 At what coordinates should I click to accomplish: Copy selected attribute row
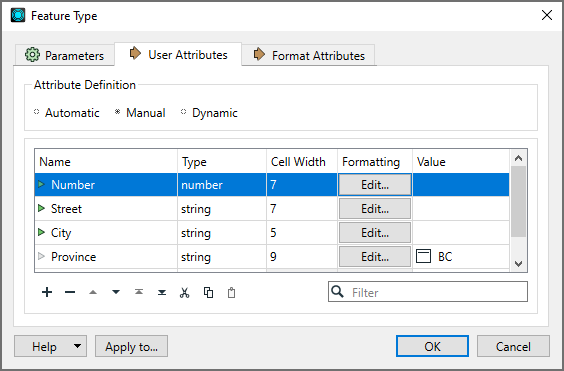tap(208, 293)
